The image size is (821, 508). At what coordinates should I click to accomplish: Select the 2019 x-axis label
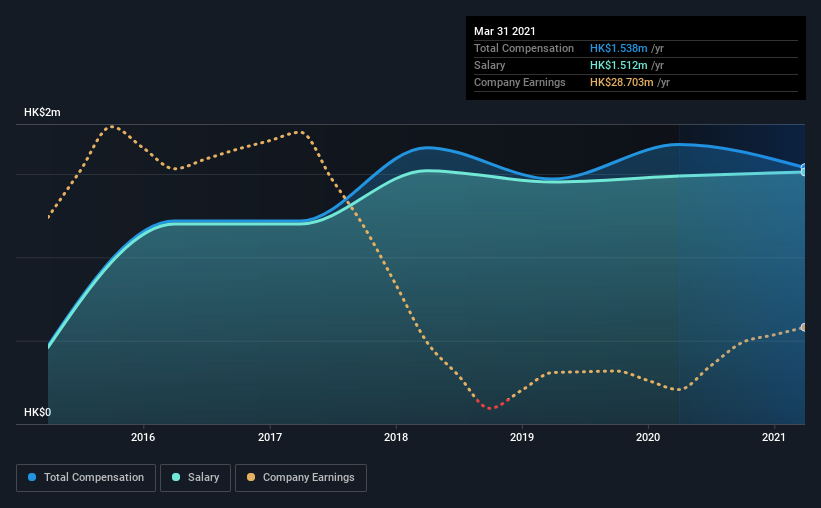point(522,437)
